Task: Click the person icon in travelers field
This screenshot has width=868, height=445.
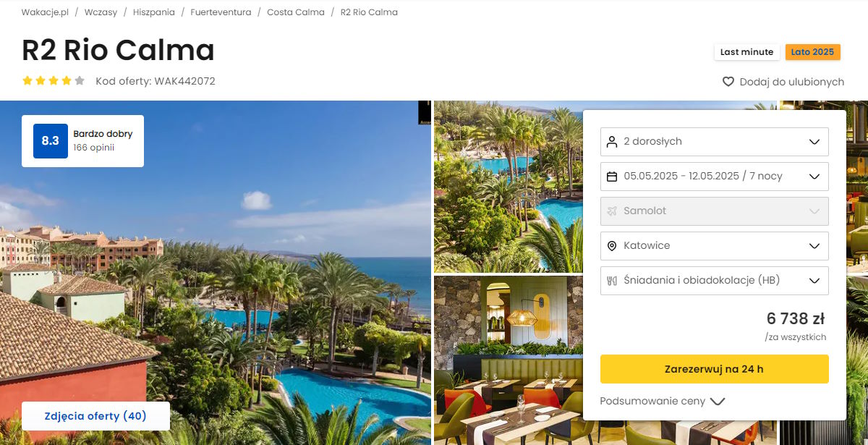Action: click(x=612, y=141)
